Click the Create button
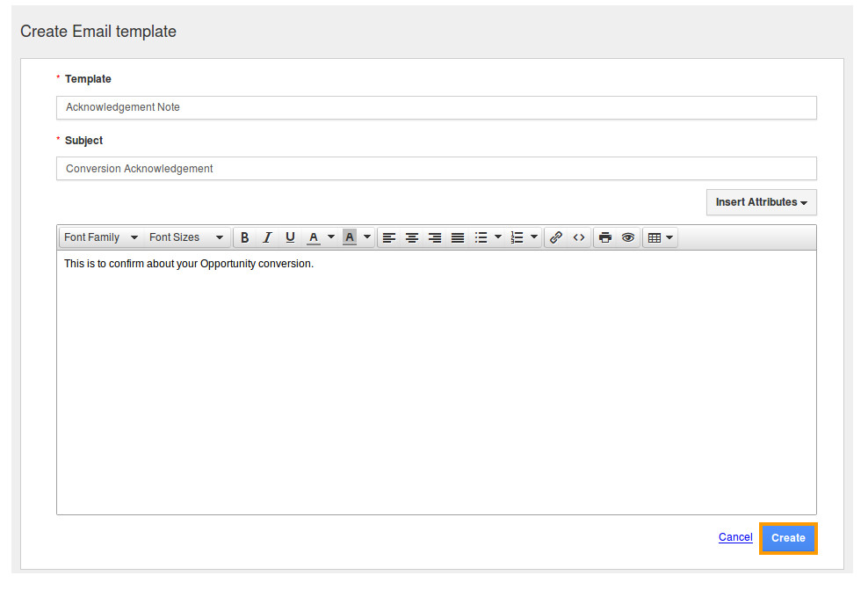868x590 pixels. coord(788,538)
